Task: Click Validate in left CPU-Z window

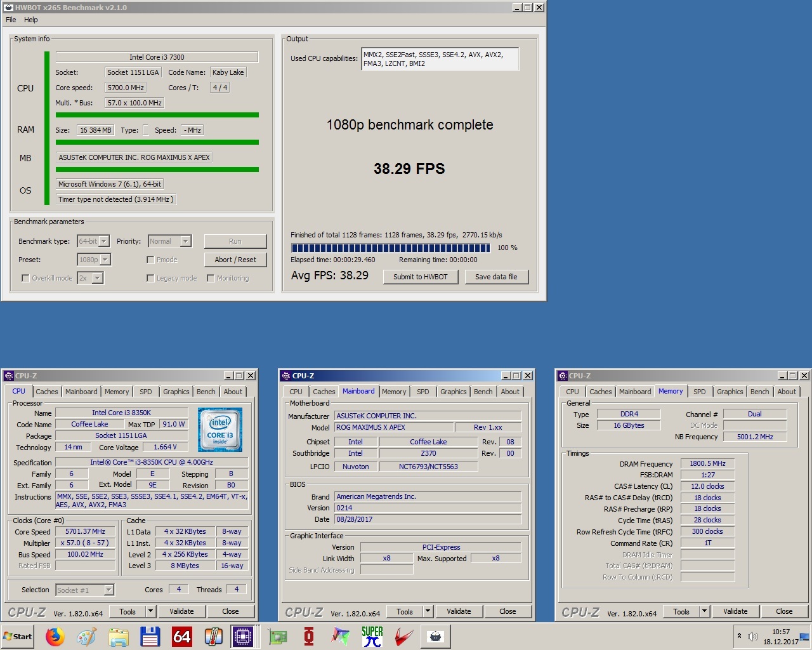Action: tap(181, 611)
